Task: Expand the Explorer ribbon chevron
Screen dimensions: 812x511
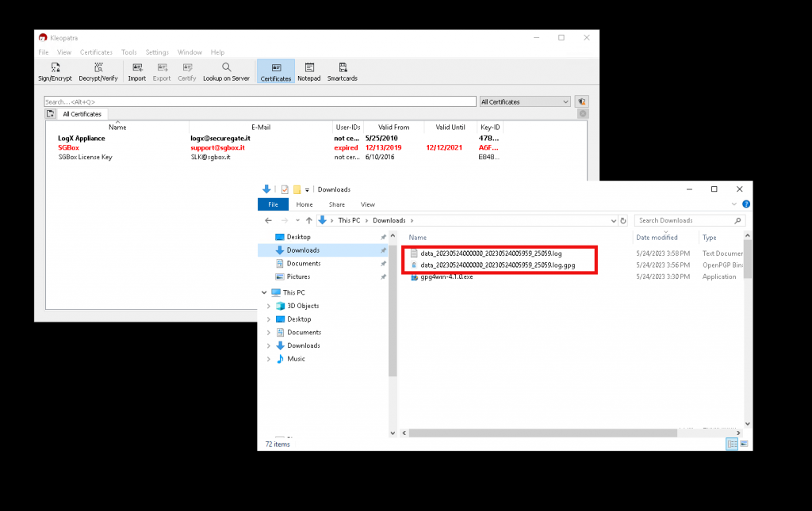Action: point(733,204)
